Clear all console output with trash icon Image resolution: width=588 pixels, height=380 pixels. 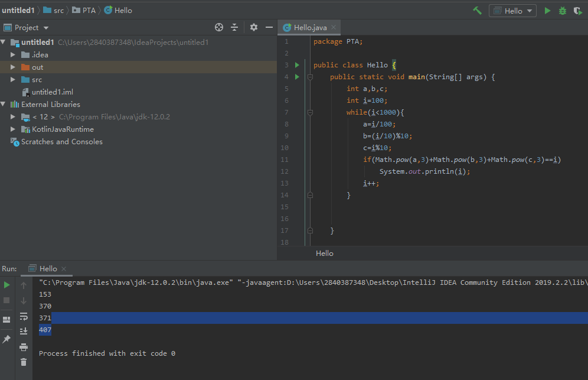tap(24, 362)
